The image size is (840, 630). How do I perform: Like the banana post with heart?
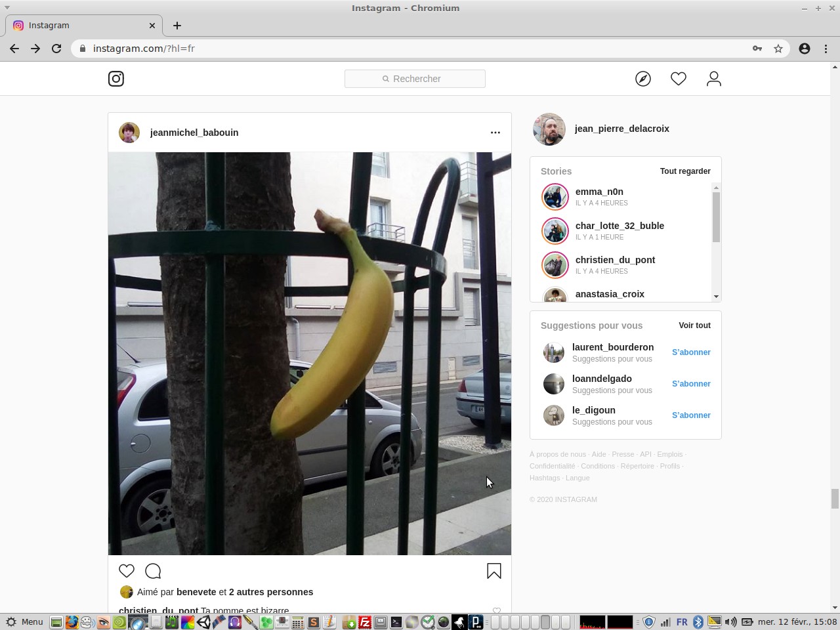pyautogui.click(x=127, y=571)
